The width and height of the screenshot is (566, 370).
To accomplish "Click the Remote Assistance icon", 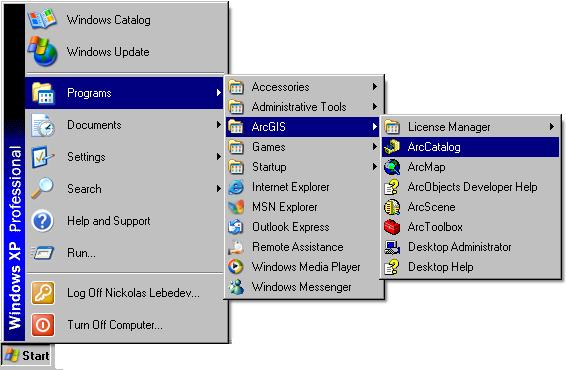I will (x=236, y=247).
